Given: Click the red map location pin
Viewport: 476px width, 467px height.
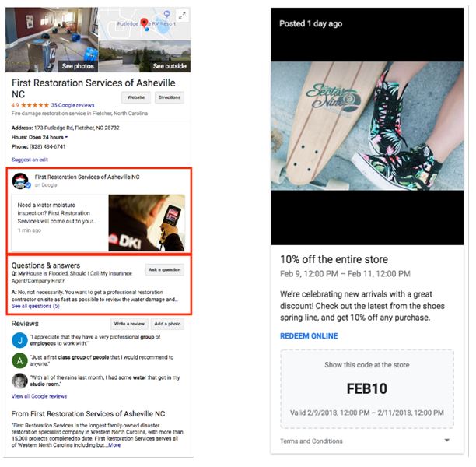Looking at the screenshot, I should pos(144,23).
